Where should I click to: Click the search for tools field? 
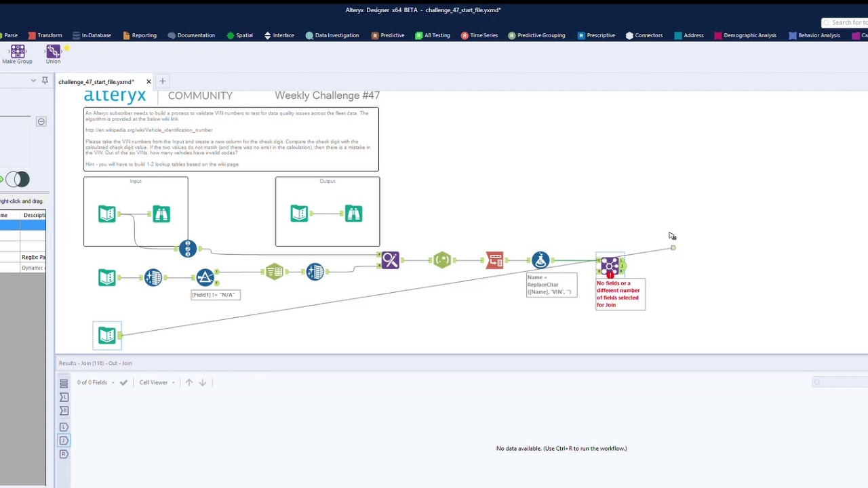click(x=845, y=22)
